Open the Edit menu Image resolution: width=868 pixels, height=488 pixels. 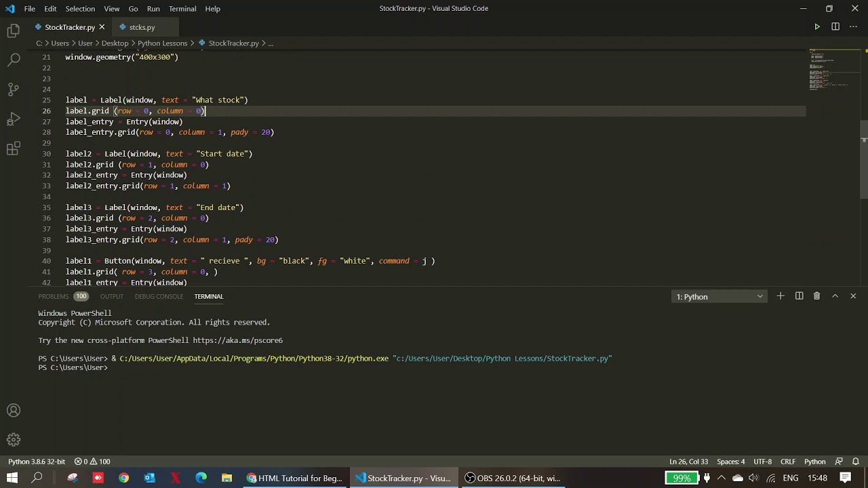50,9
